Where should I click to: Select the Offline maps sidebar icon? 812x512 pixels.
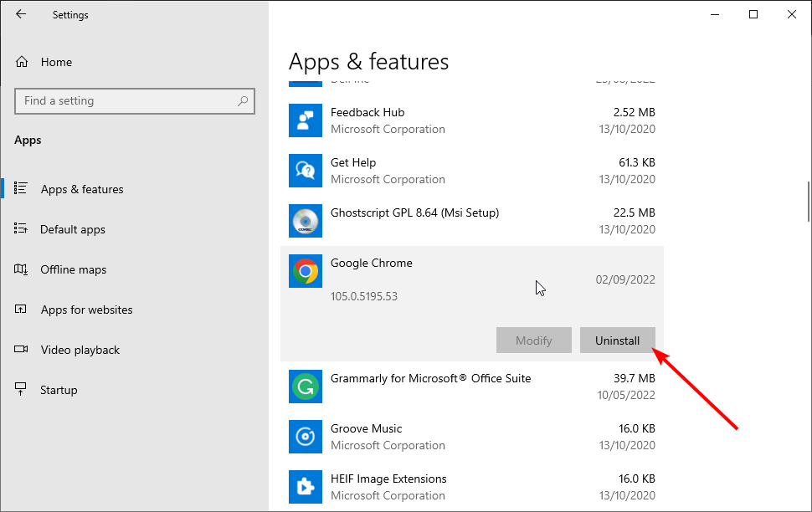click(21, 269)
